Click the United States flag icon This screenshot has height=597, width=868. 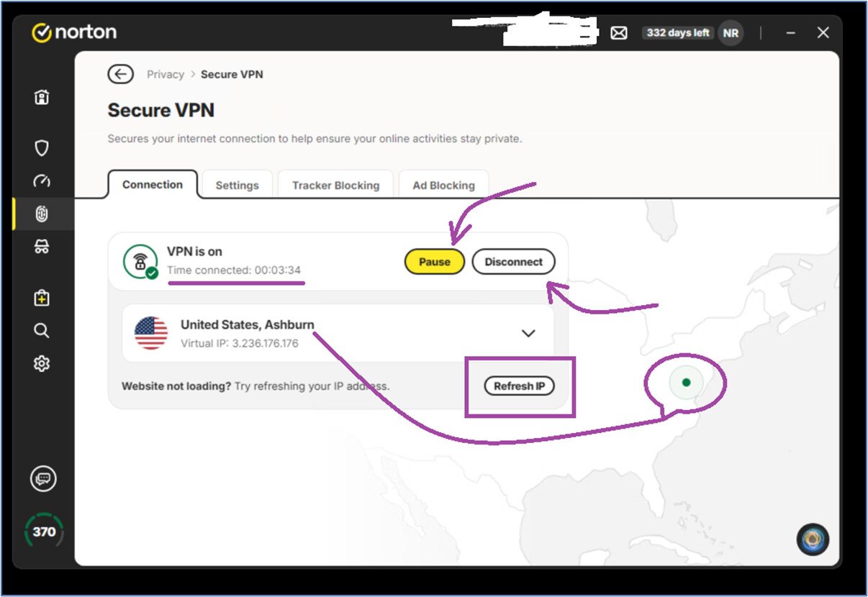151,333
